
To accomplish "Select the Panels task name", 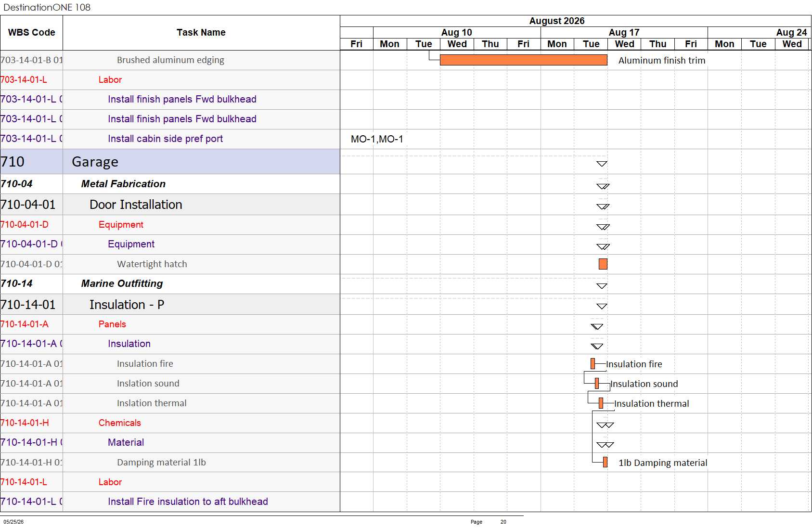I will (112, 324).
